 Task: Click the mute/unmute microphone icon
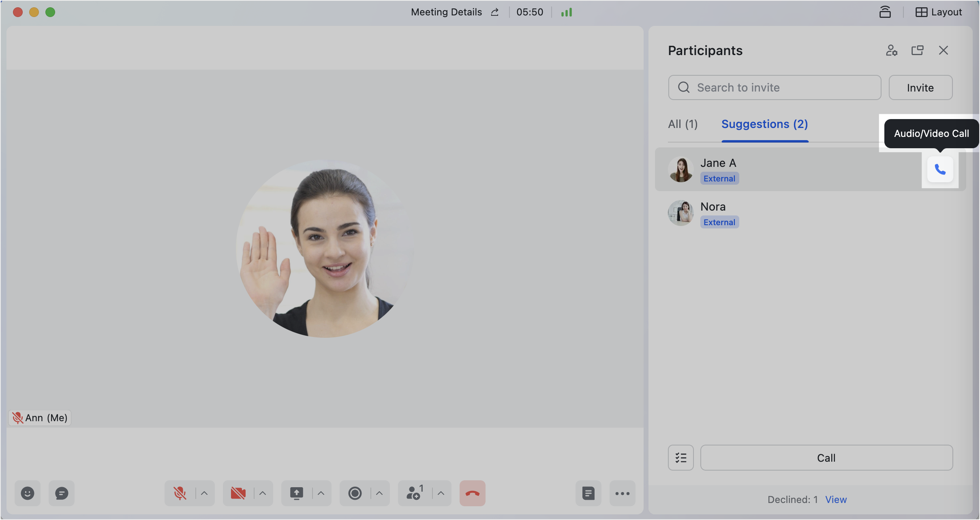click(180, 493)
